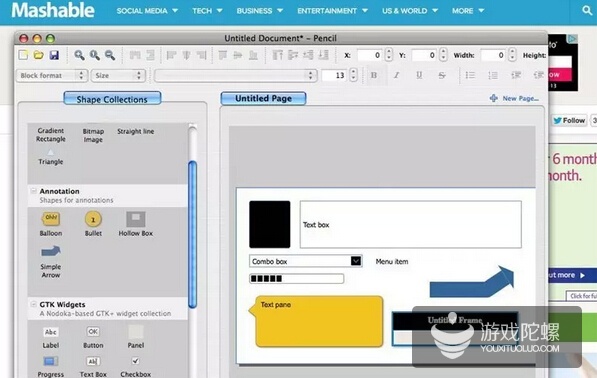Open the Size dropdown
This screenshot has height=378, width=597.
tap(118, 75)
